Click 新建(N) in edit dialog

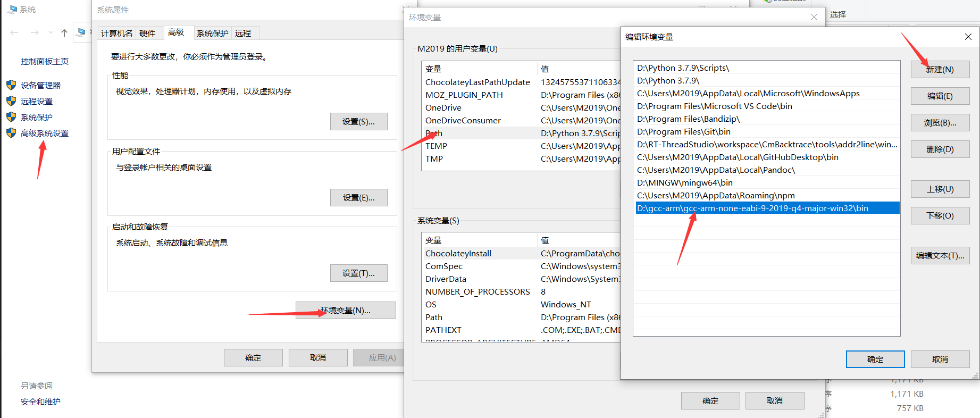(940, 69)
